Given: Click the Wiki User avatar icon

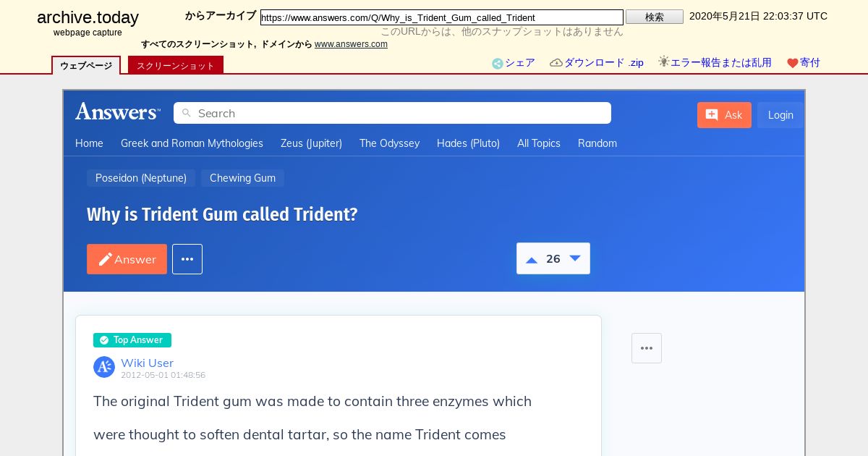Looking at the screenshot, I should (104, 367).
